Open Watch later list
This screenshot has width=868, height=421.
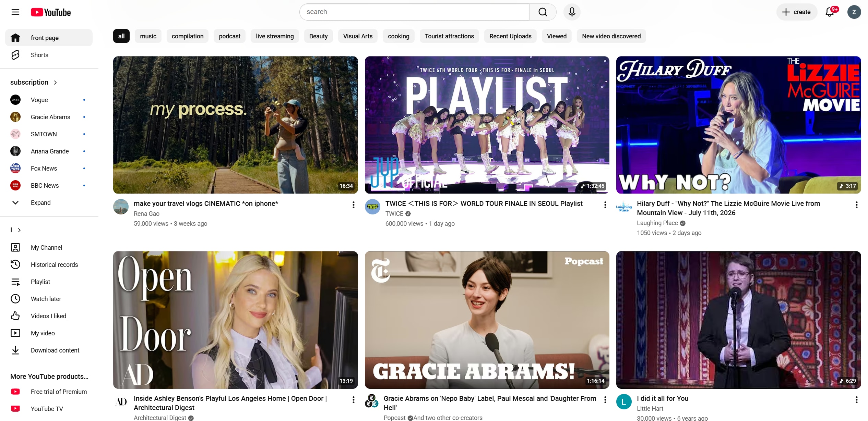coord(49,299)
